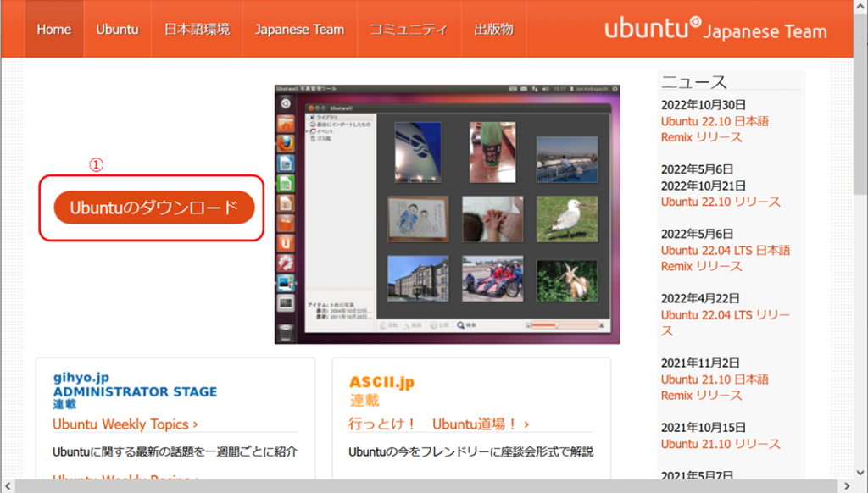Screen dimensions: 868x493
Task: Click the vertical scrollbar down arrow
Action: tap(860, 473)
